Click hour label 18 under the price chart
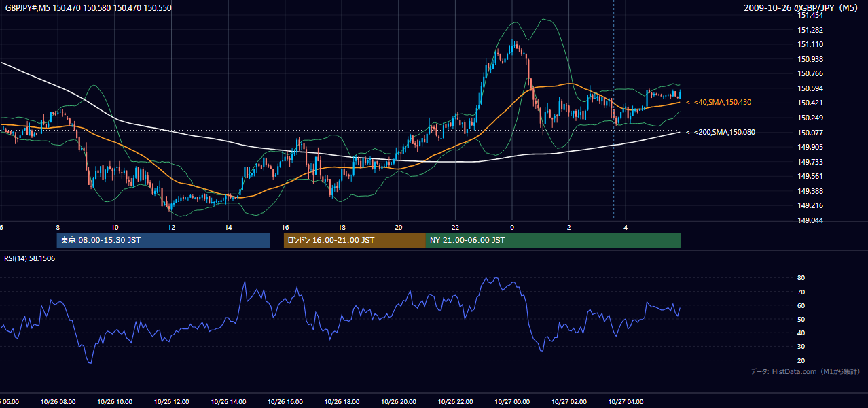The image size is (868, 408). tap(342, 227)
